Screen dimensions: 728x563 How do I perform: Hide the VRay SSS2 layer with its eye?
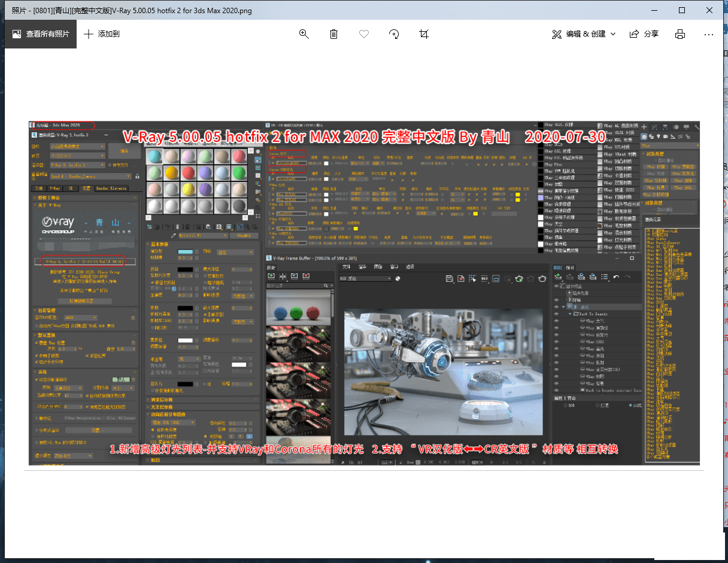point(556,342)
